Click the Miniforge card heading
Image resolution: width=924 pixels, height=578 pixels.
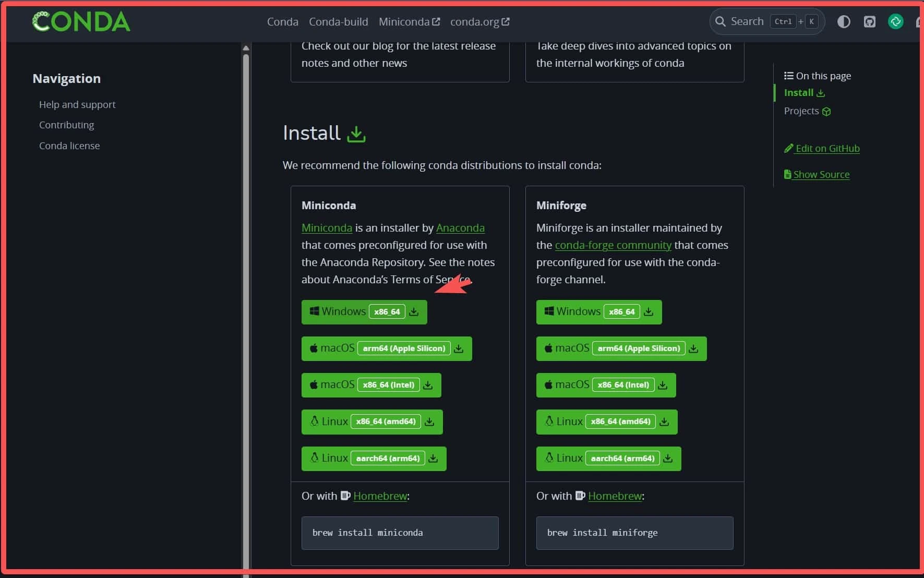[x=561, y=205]
